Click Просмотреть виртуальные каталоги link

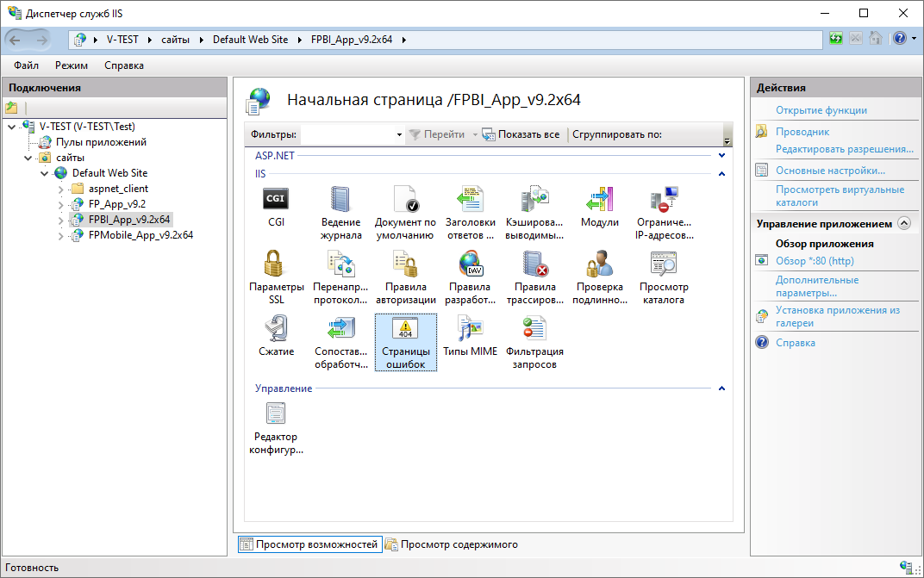click(x=840, y=196)
